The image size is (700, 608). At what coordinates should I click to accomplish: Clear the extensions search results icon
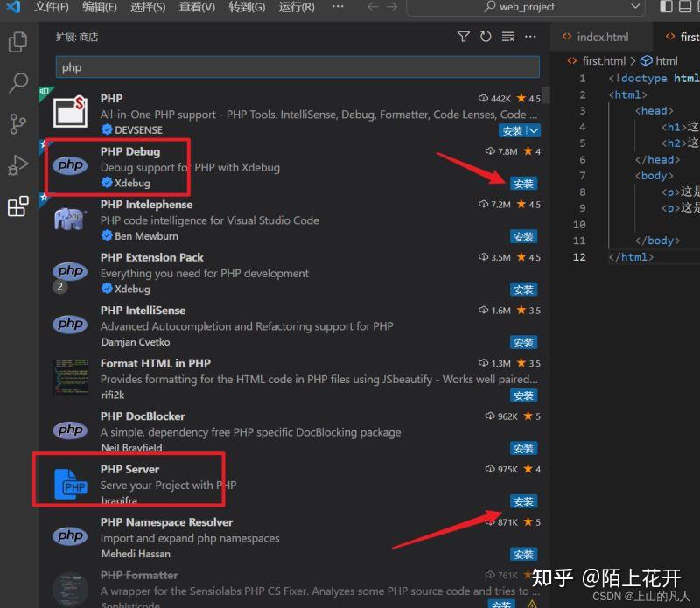pyautogui.click(x=508, y=38)
